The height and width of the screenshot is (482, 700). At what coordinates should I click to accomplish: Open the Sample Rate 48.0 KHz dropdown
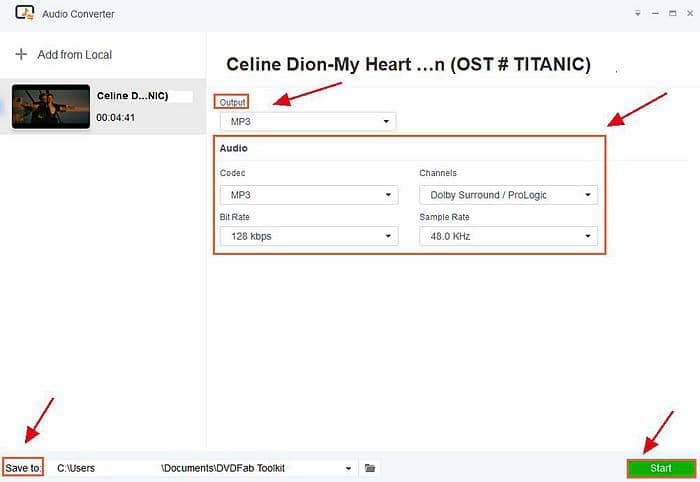click(x=508, y=236)
